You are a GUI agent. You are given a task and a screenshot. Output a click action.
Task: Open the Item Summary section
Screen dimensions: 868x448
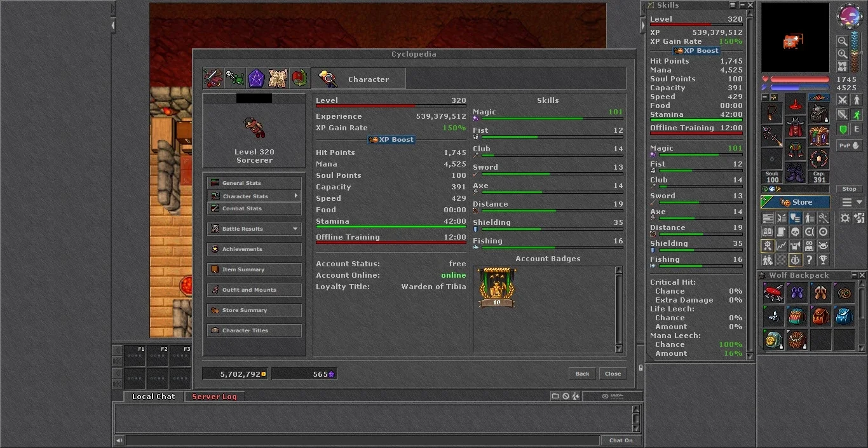coord(254,269)
